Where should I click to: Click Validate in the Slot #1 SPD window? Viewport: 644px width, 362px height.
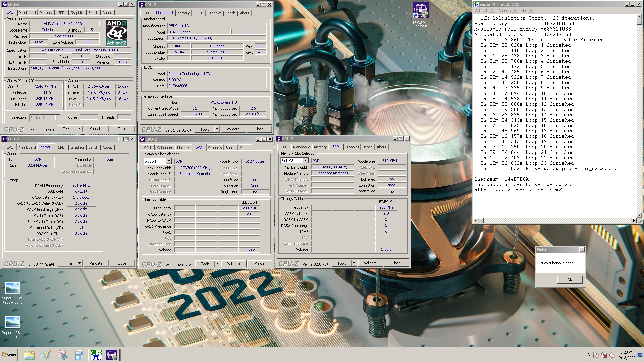(x=233, y=264)
